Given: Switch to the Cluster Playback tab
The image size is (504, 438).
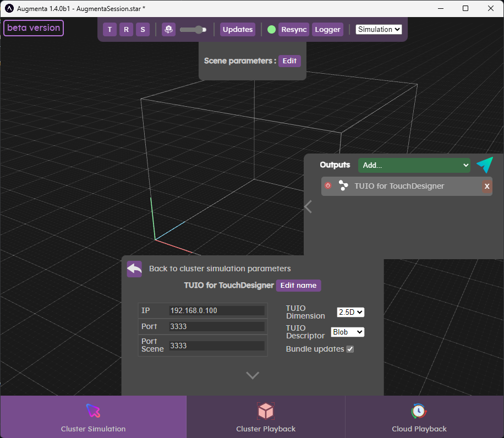Looking at the screenshot, I should 266,417.
